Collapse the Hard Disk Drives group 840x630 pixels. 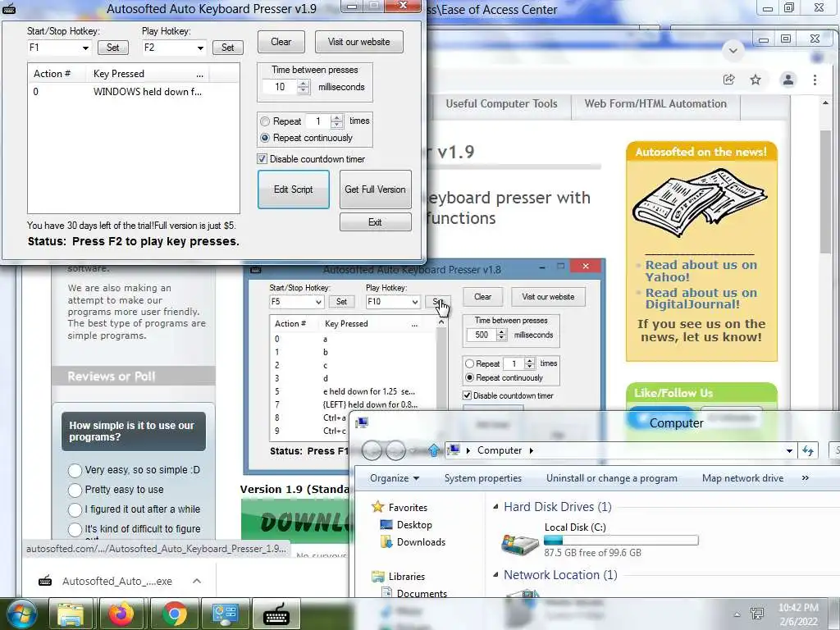495,507
